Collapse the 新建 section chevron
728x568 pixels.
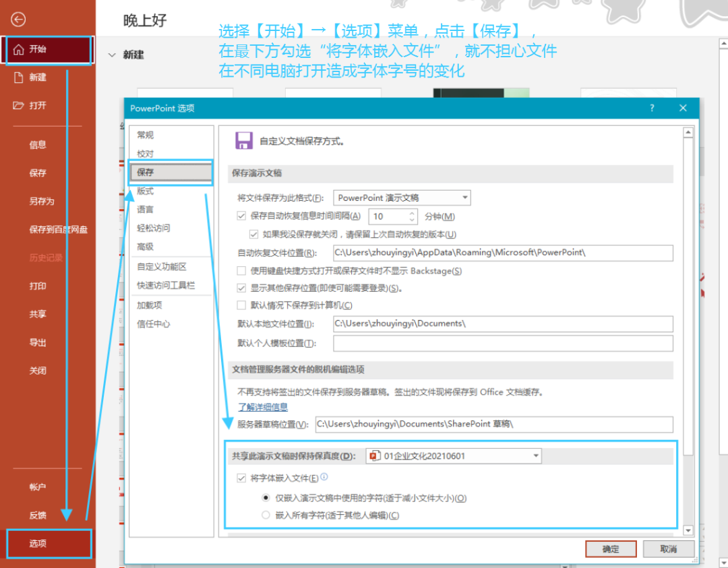click(112, 55)
